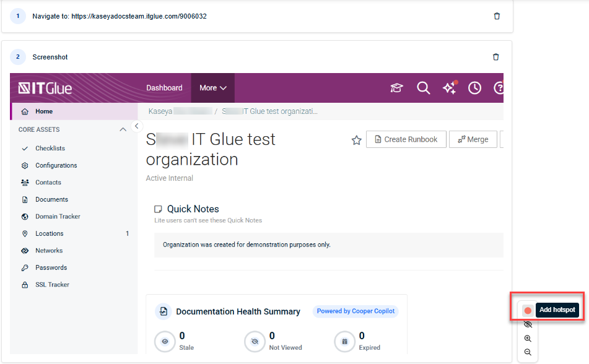Open Checklists in Core Assets
Image resolution: width=589 pixels, height=364 pixels.
pos(50,149)
